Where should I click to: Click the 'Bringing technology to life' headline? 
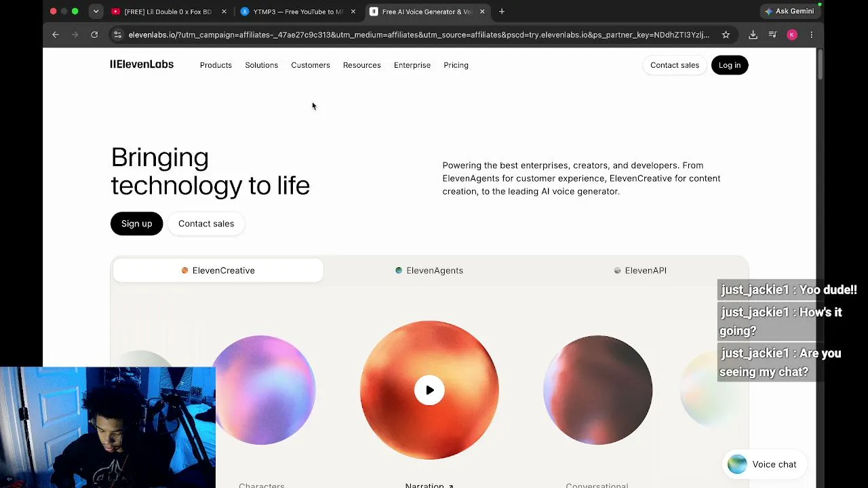[x=210, y=171]
